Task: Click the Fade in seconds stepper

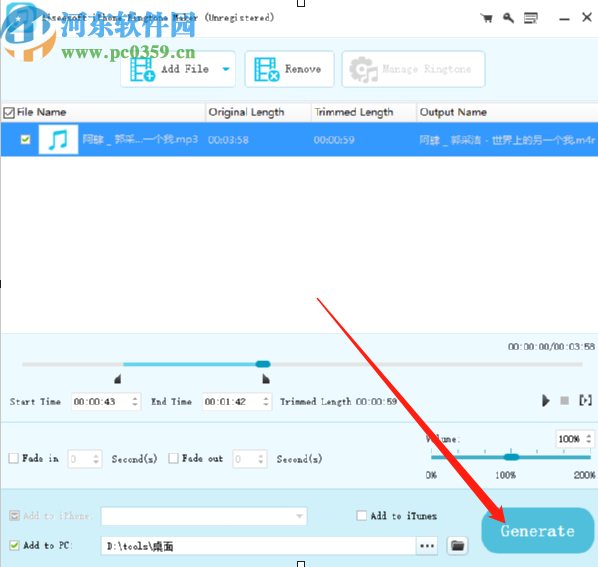Action: (x=96, y=459)
